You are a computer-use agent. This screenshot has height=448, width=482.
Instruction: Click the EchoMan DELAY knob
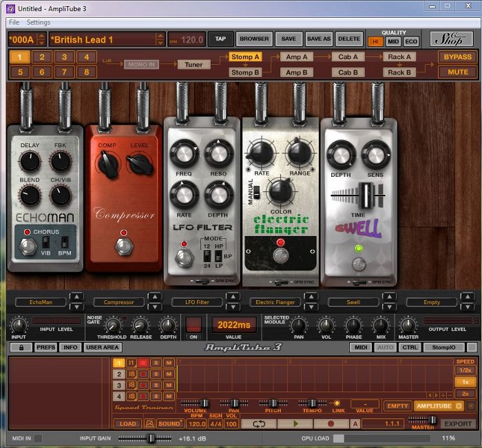coord(30,161)
